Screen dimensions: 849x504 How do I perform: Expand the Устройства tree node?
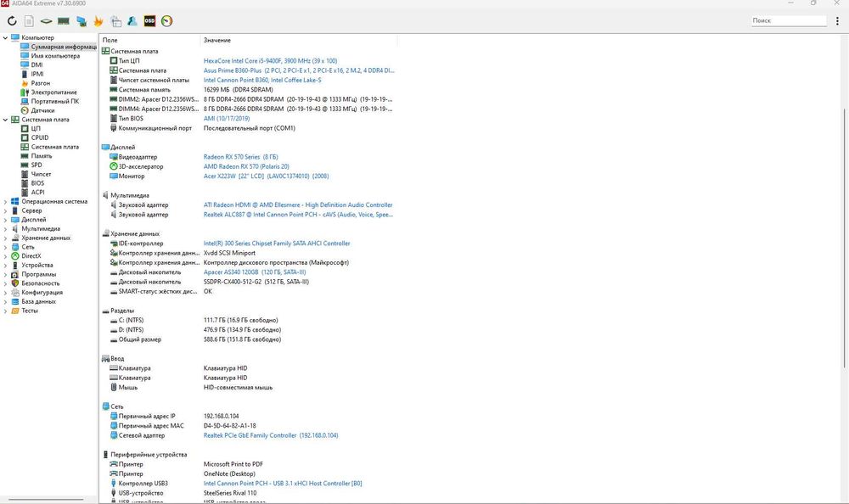[x=5, y=266]
